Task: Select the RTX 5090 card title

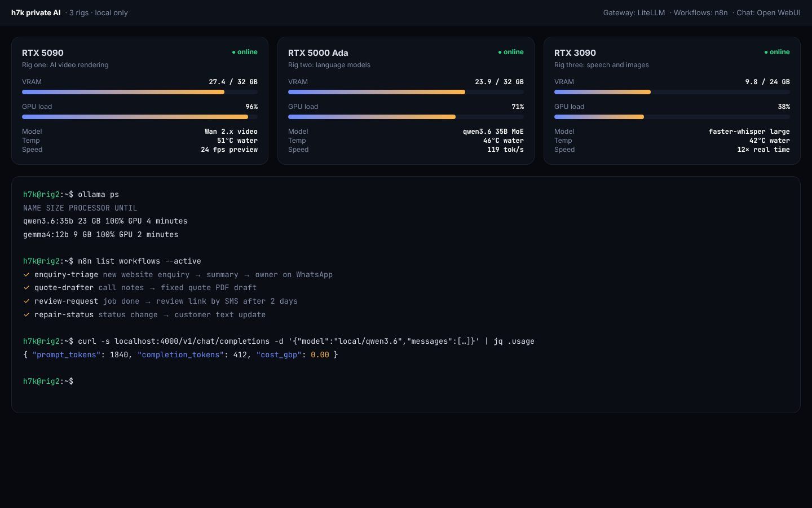Action: point(43,53)
